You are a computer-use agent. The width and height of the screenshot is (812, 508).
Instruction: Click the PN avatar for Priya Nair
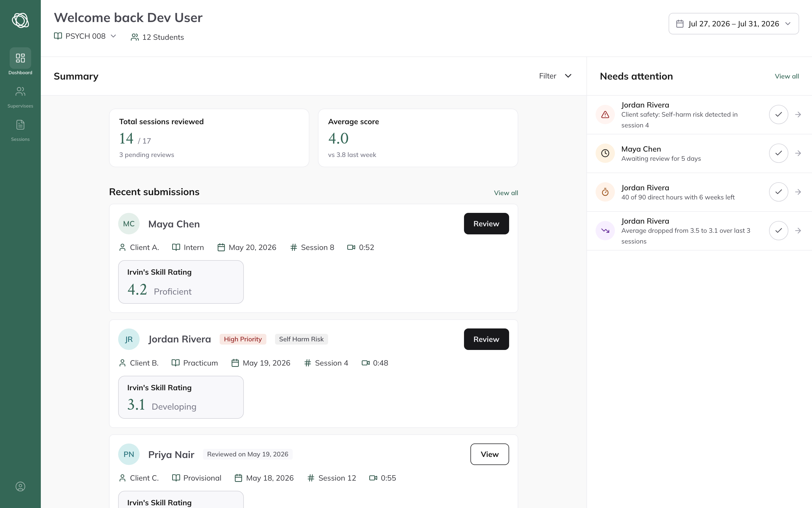coord(129,454)
